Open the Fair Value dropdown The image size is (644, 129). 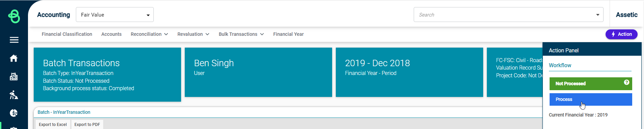pos(115,15)
